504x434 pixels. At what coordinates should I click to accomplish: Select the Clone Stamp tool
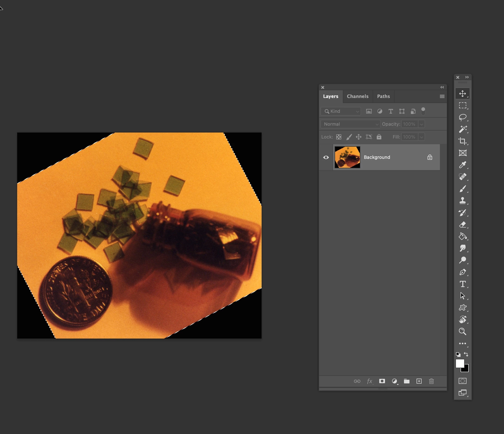462,201
